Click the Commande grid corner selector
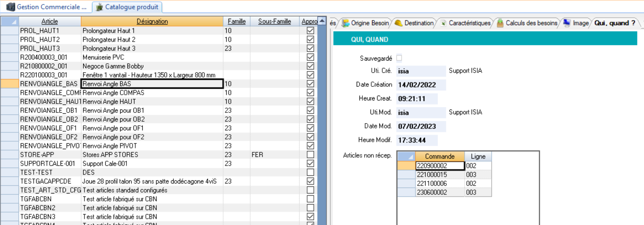This screenshot has height=225, width=644. coord(406,156)
